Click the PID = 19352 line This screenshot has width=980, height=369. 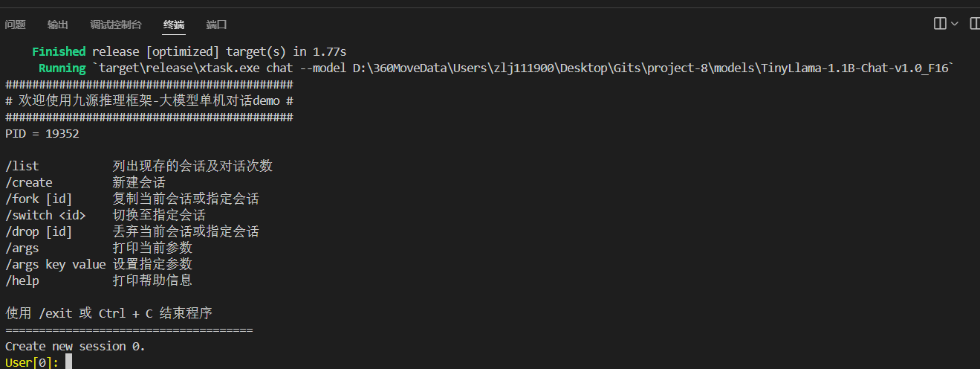(x=42, y=134)
